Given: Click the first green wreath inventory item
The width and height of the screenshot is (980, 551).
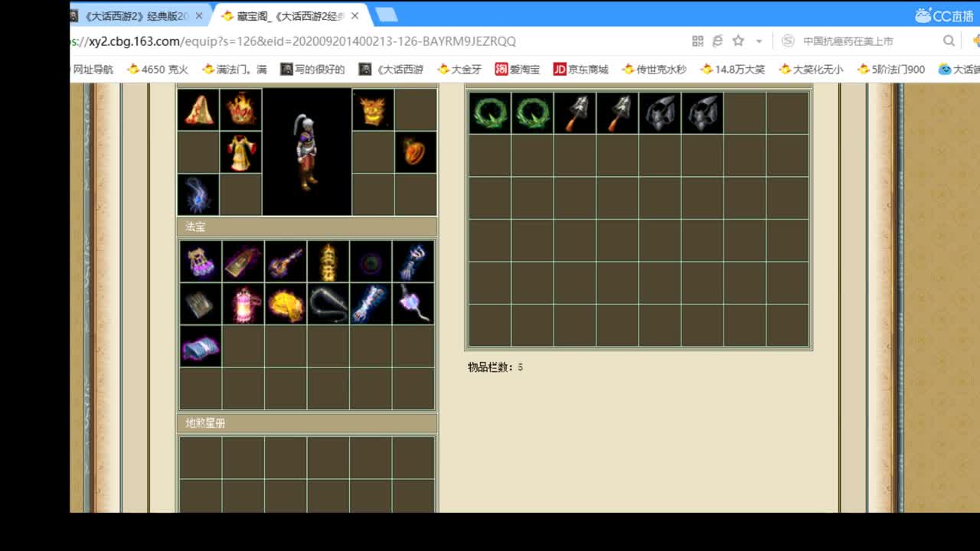Looking at the screenshot, I should click(x=490, y=113).
